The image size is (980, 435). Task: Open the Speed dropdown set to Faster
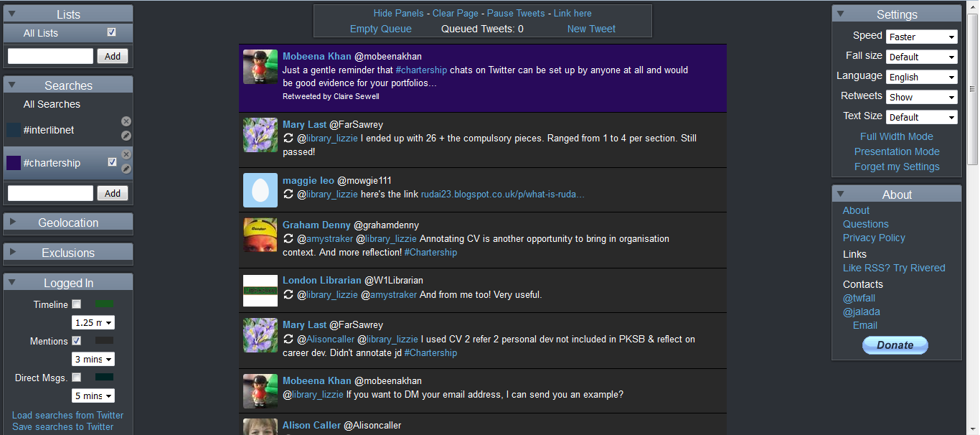click(922, 37)
